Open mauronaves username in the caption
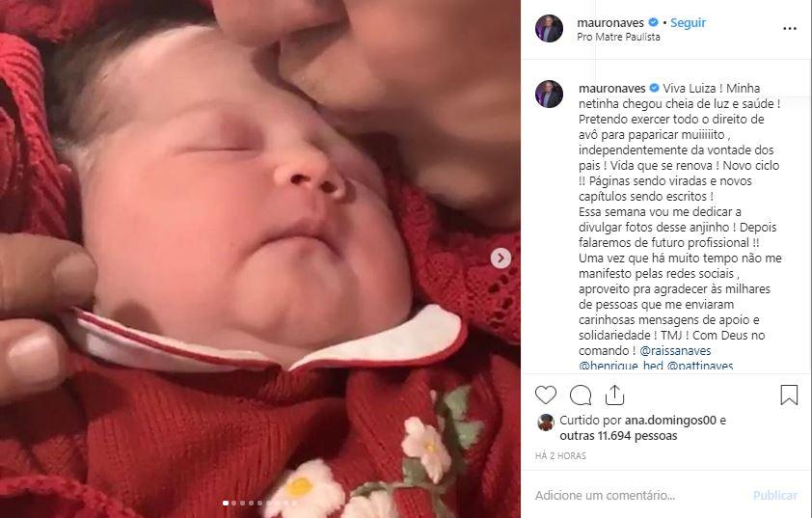812x518 pixels. point(604,87)
